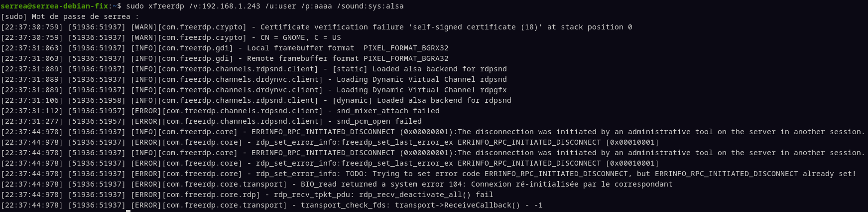Click the sudo password prompt line
This screenshot has width=868, height=212.
(70, 16)
